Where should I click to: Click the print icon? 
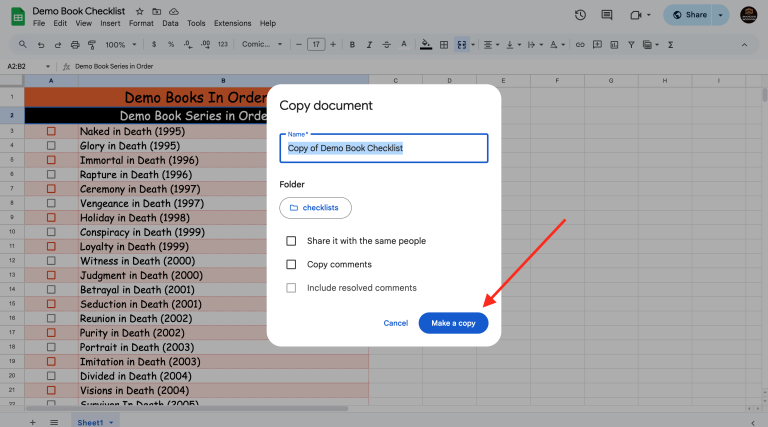74,45
